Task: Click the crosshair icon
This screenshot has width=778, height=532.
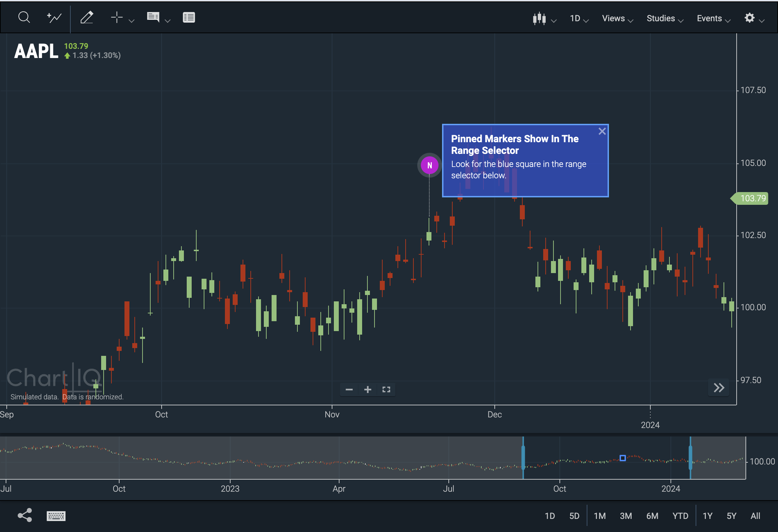Action: point(117,17)
